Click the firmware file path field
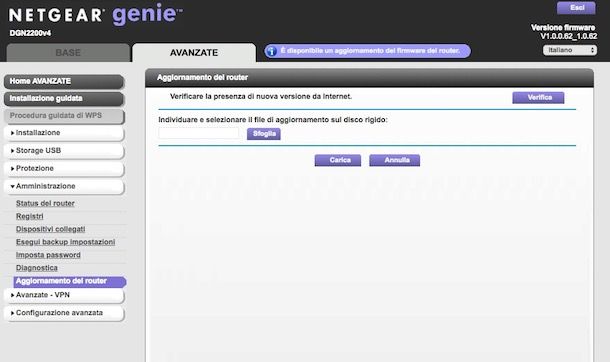Viewport: 610px width, 362px height. [x=199, y=133]
